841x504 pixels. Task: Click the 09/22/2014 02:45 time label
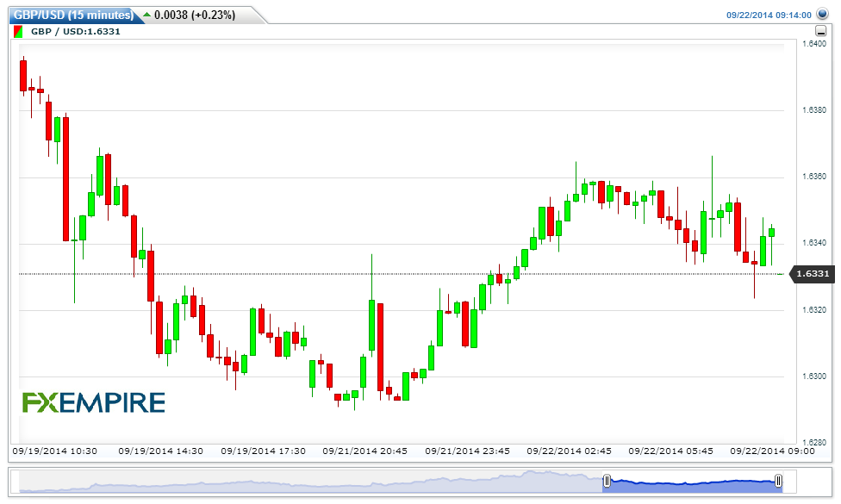(x=569, y=451)
